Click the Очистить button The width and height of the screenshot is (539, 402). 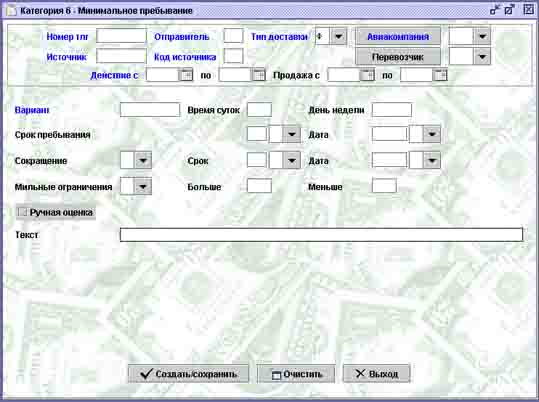pyautogui.click(x=296, y=374)
